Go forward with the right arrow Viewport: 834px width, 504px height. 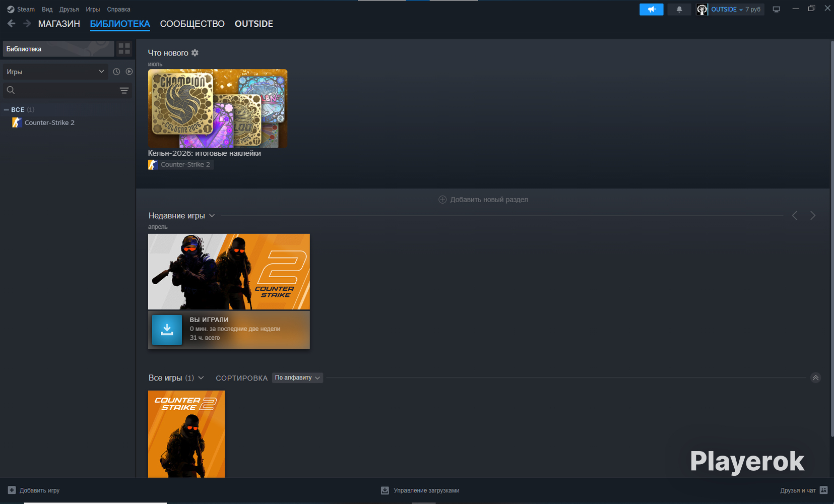[x=27, y=24]
